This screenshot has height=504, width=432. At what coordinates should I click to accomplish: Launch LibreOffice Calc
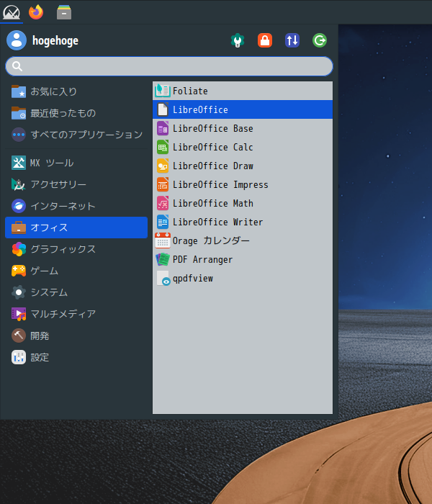243,147
